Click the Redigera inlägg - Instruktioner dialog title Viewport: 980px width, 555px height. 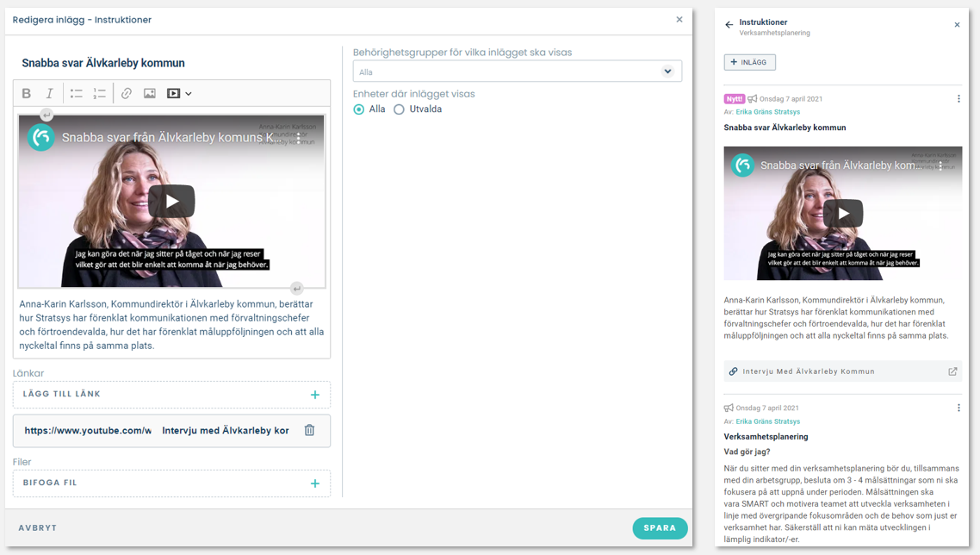tap(82, 20)
